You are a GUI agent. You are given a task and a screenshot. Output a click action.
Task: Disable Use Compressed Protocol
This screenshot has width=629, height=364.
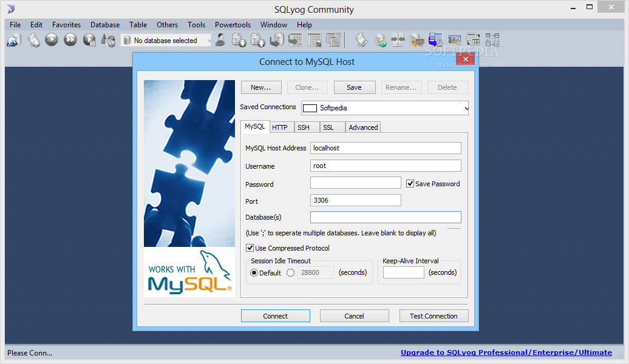pos(250,248)
